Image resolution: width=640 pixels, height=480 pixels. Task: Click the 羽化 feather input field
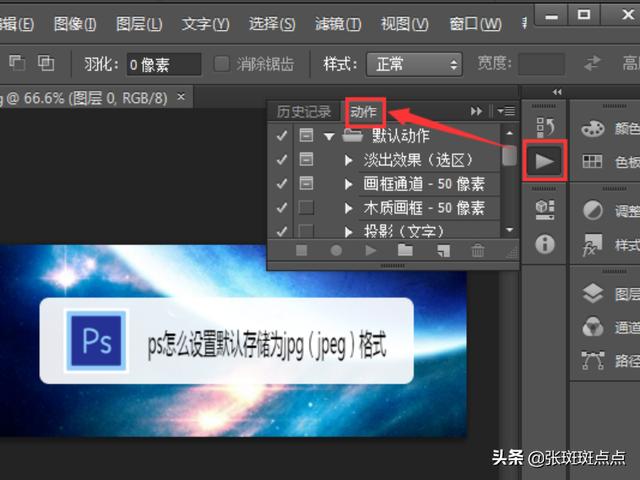click(x=163, y=64)
